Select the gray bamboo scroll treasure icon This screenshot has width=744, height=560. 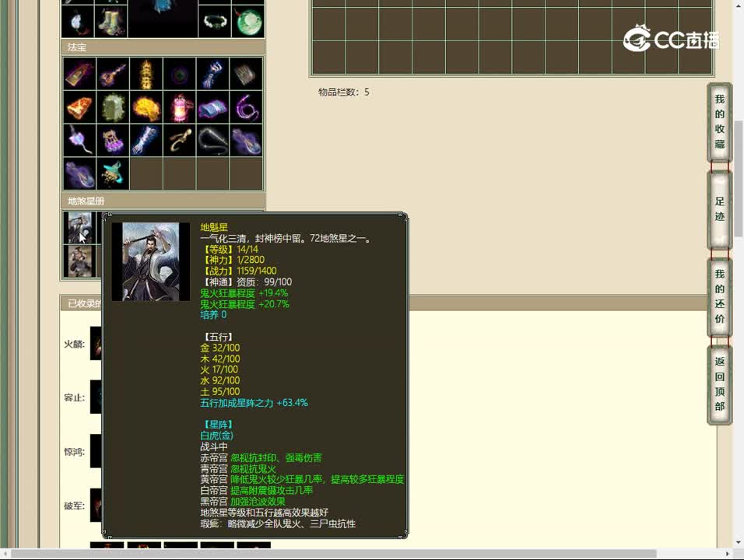pyautogui.click(x=246, y=74)
